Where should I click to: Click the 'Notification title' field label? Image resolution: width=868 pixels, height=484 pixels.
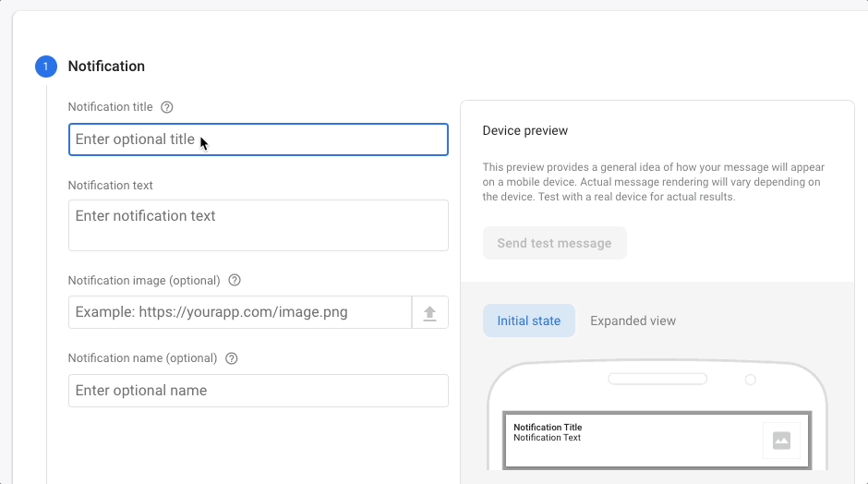pyautogui.click(x=110, y=107)
